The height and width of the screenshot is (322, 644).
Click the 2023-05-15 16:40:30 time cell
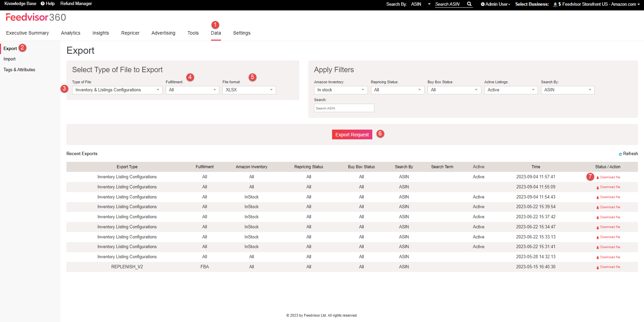pyautogui.click(x=536, y=267)
